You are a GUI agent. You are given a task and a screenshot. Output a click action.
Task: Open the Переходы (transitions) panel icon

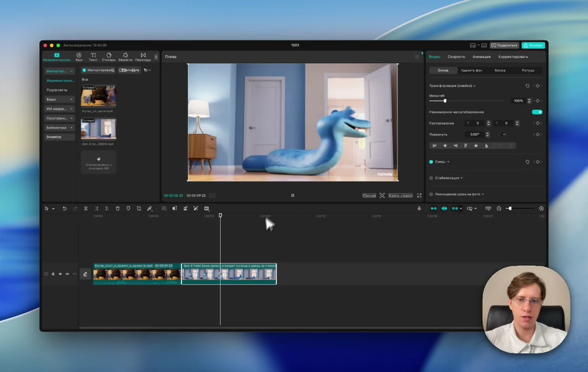143,57
